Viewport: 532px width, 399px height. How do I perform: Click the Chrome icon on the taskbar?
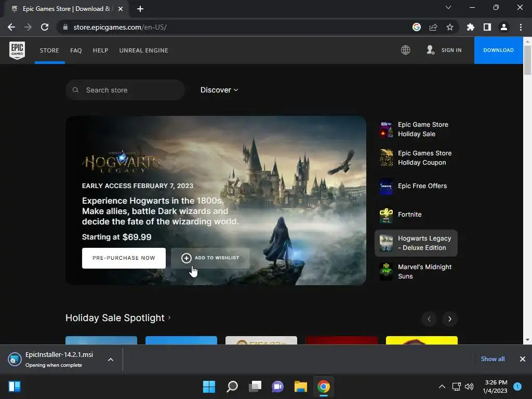point(324,387)
